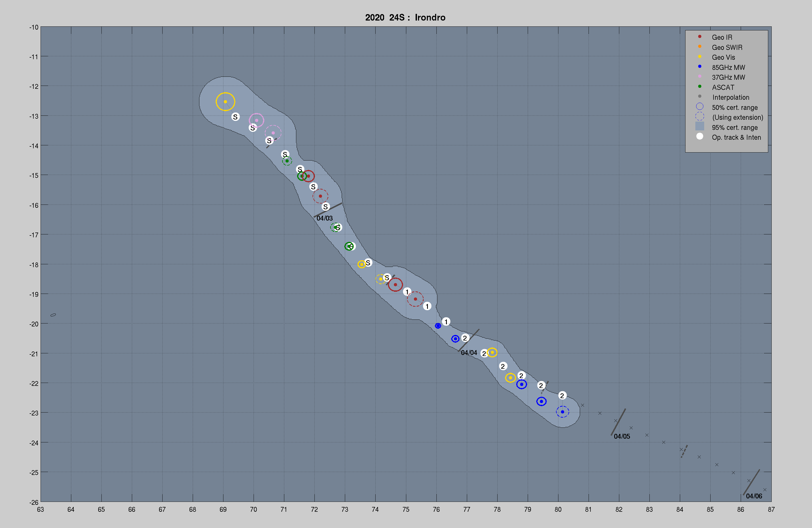Click the yellow circle beside 04/04 label
This screenshot has width=812, height=528.
click(492, 352)
